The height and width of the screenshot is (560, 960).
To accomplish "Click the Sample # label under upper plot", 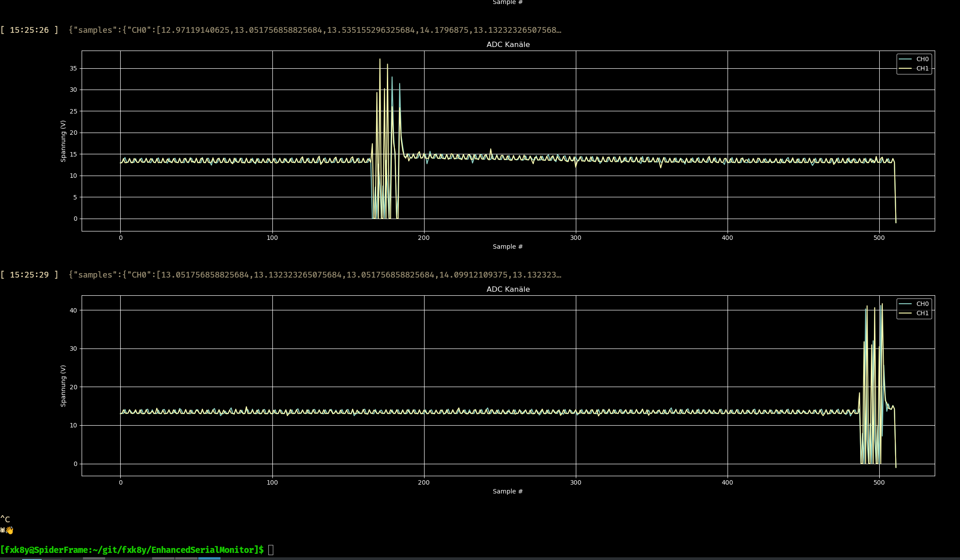I will click(508, 247).
